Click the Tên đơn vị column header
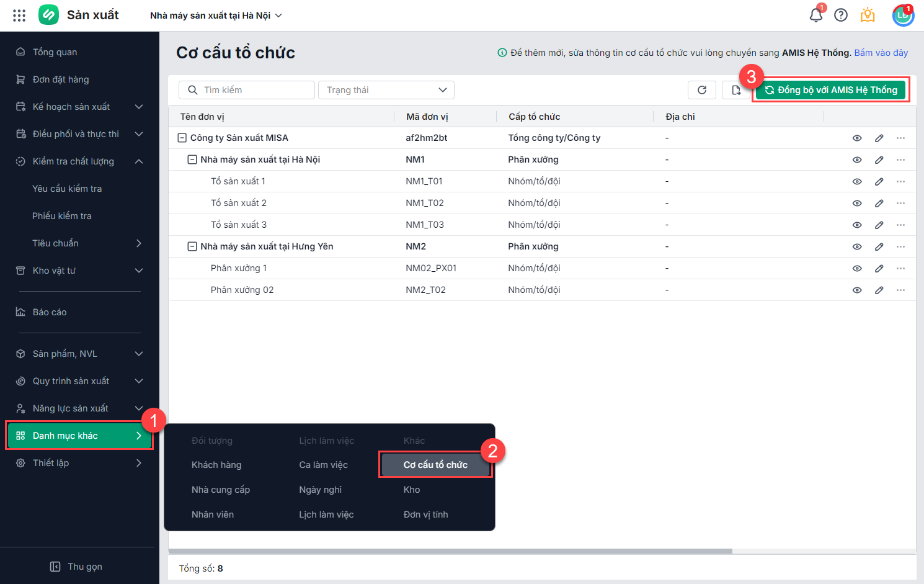The image size is (924, 584). point(202,117)
